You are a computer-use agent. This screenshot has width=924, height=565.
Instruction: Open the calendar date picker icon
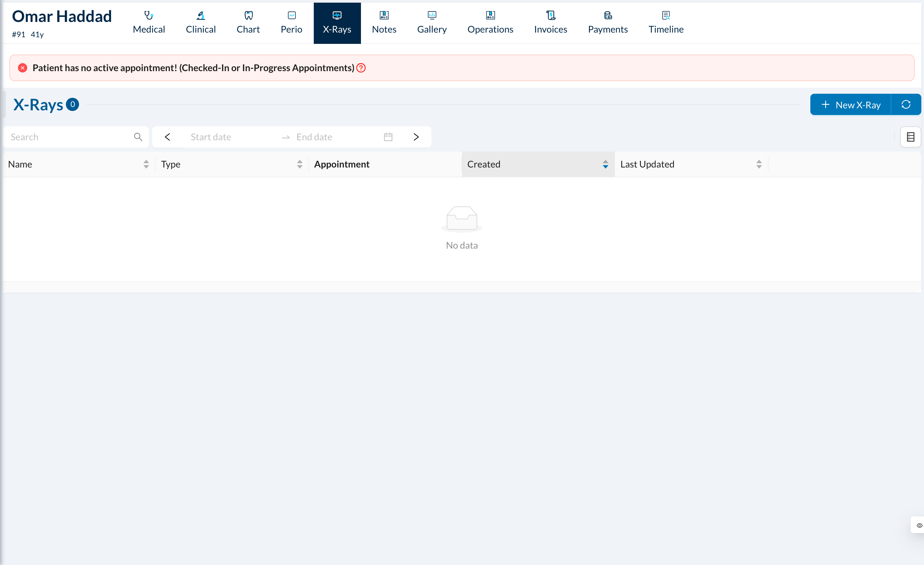click(x=388, y=137)
